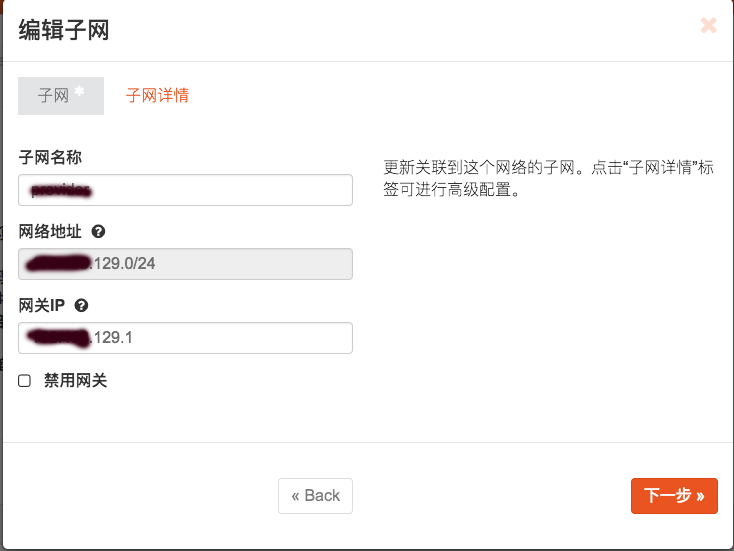The image size is (734, 551).
Task: Click the 禁用网关 label text
Action: click(75, 381)
